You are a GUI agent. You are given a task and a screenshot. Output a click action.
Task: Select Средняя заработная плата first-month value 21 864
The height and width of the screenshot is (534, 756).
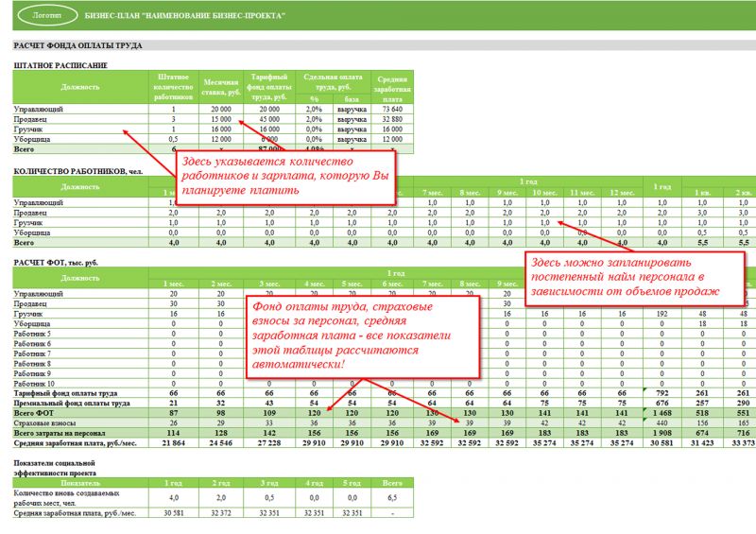tap(174, 443)
